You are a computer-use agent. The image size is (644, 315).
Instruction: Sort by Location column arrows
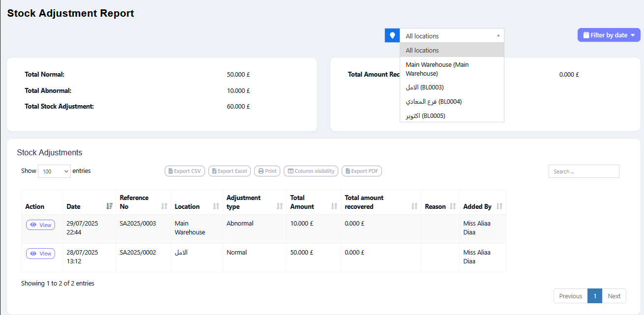(216, 206)
